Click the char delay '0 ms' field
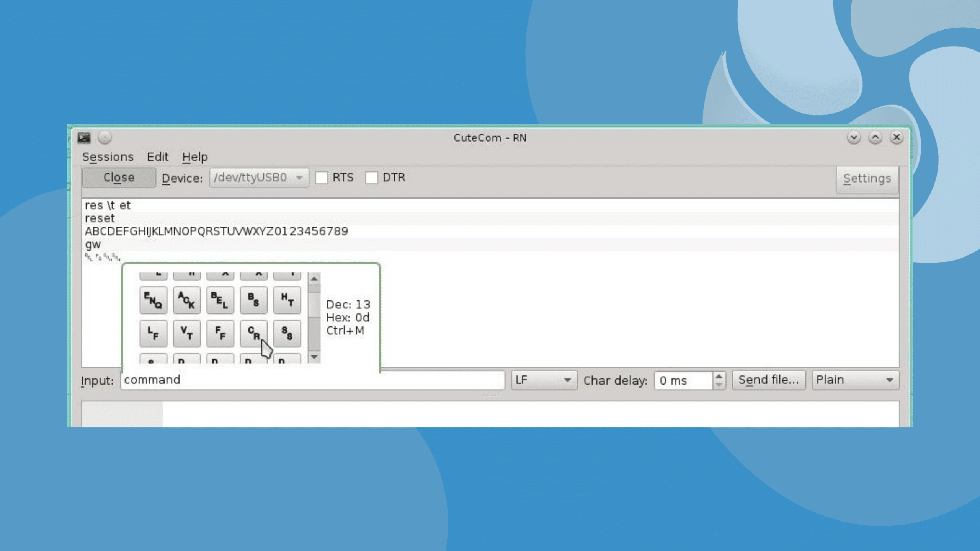This screenshot has height=551, width=980. click(x=684, y=380)
